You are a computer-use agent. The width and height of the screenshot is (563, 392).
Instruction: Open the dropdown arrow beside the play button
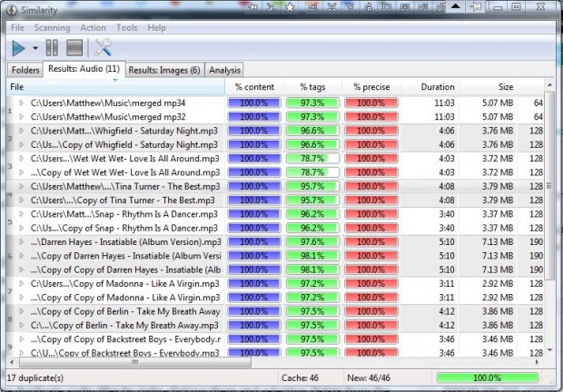click(35, 48)
